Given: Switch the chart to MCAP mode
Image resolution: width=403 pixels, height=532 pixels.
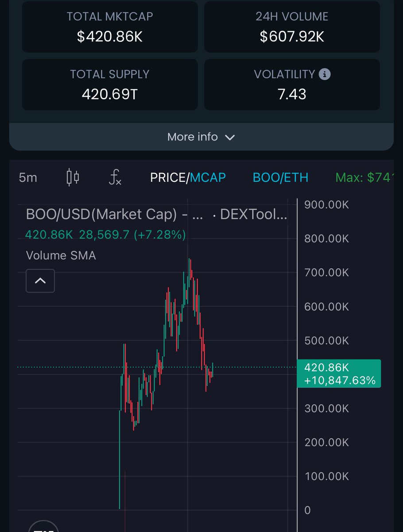Looking at the screenshot, I should (207, 178).
